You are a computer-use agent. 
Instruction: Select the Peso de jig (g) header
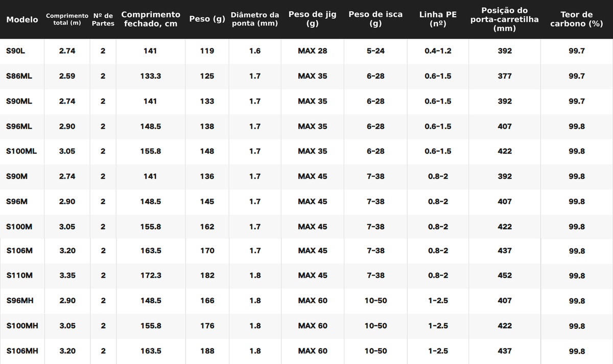pos(312,19)
